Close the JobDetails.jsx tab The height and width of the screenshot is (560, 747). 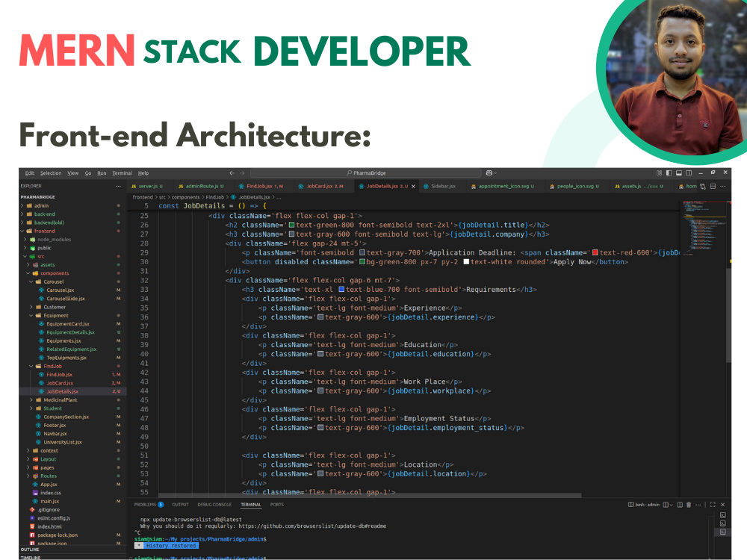click(413, 186)
